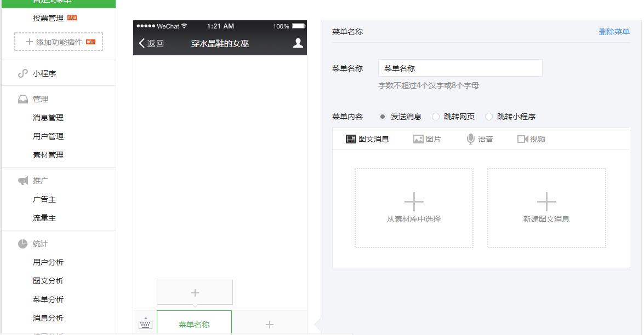Open 消息分析 in the sidebar

48,318
